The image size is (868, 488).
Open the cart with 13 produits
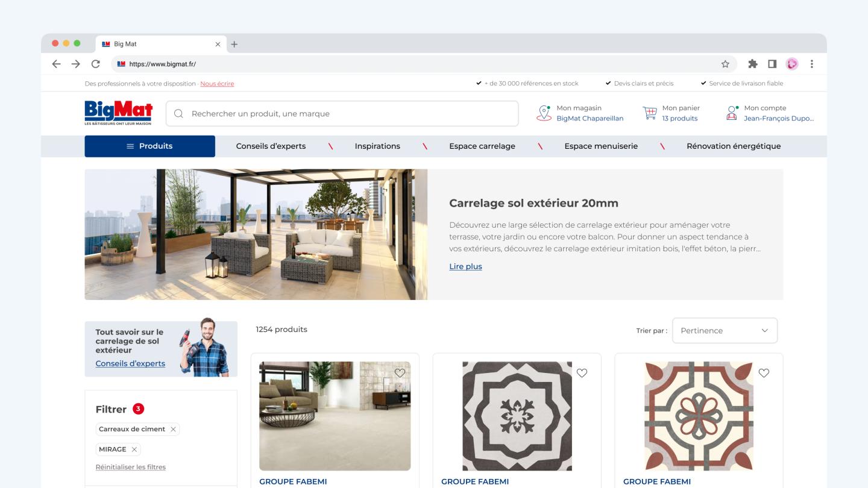point(680,119)
